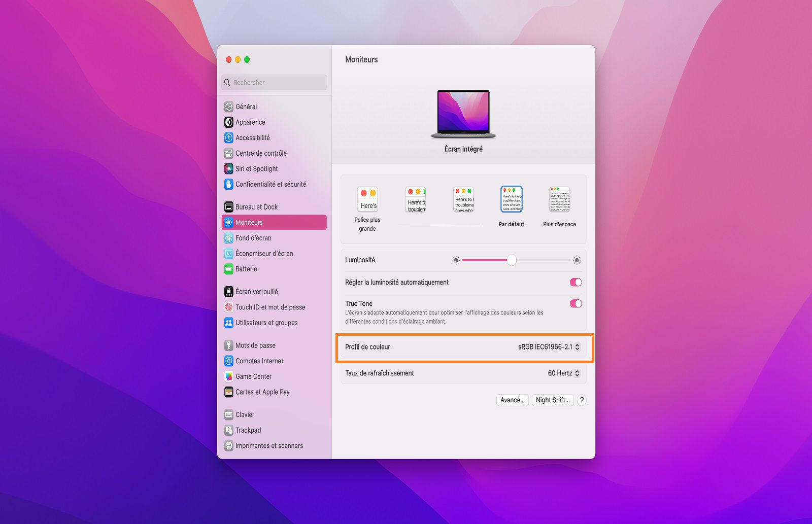The width and height of the screenshot is (812, 524).
Task: Go to Apparence settings
Action: [x=274, y=122]
